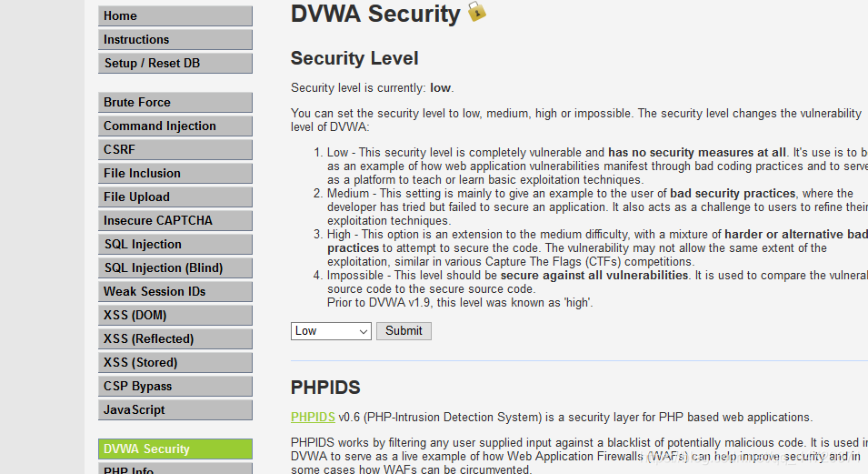Image resolution: width=868 pixels, height=474 pixels.
Task: Open the XSS (Stored) module
Action: click(x=175, y=363)
